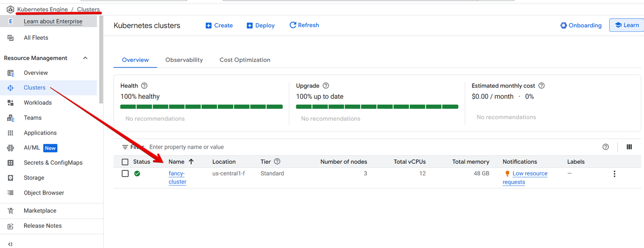Click the Deploy button

(x=261, y=25)
